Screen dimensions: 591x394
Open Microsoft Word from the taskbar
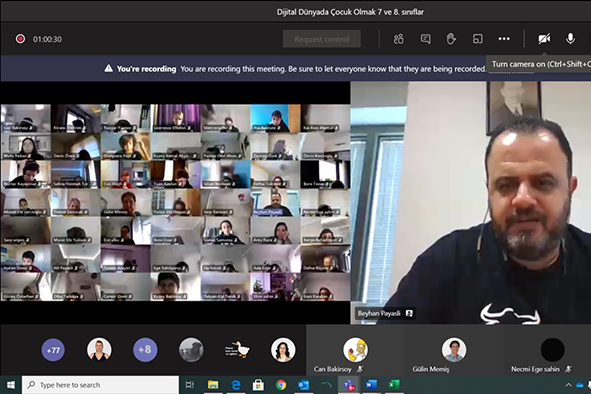coord(371,385)
